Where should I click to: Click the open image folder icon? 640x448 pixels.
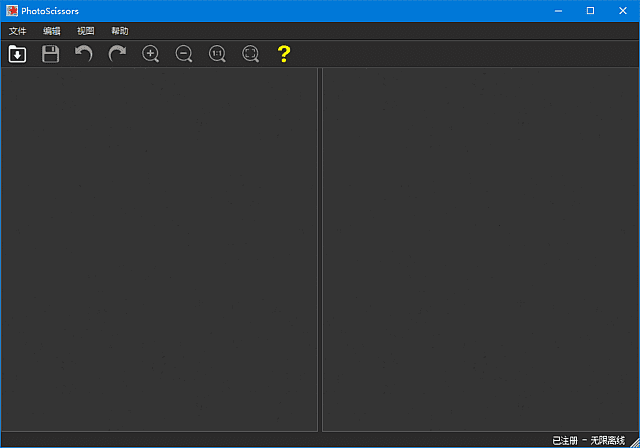[17, 54]
